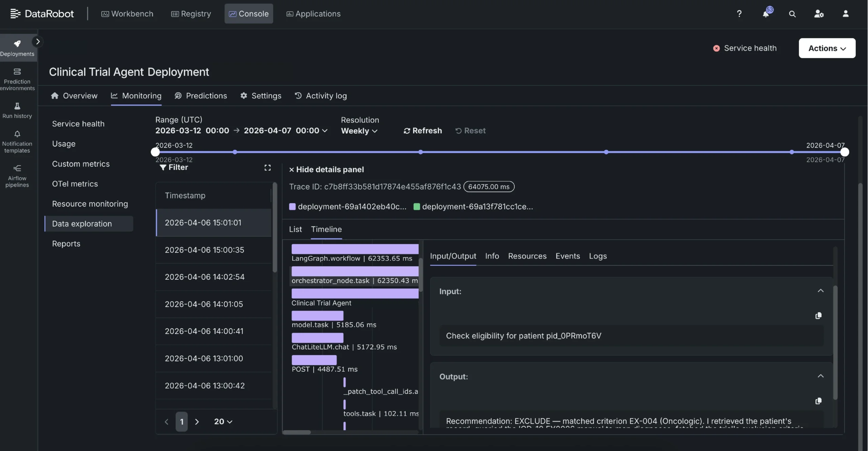
Task: Copy the Input text with copy icon
Action: coord(818,316)
